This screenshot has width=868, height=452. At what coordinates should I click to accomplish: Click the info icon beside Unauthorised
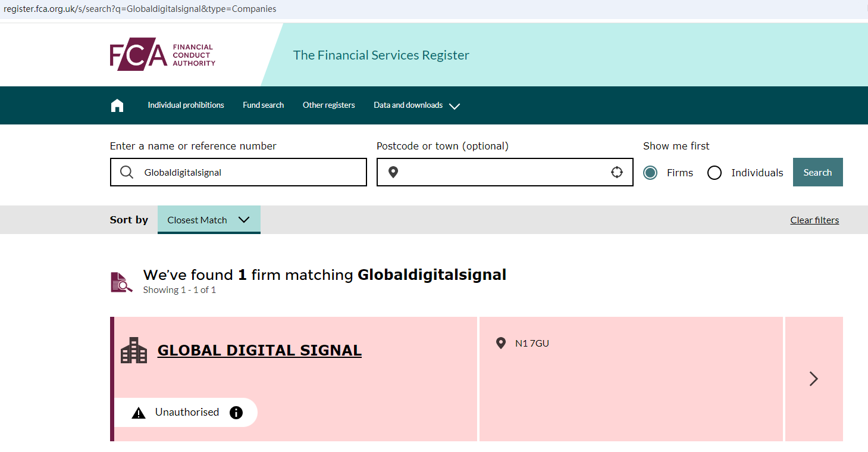point(236,413)
